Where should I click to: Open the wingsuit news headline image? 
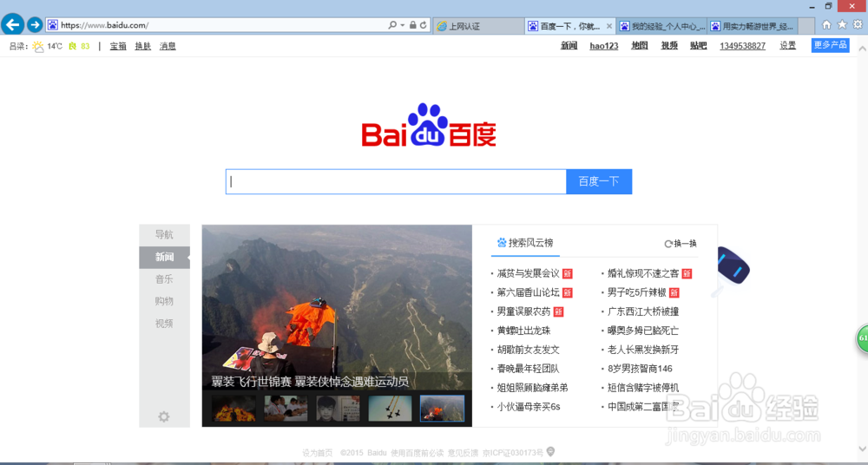337,307
